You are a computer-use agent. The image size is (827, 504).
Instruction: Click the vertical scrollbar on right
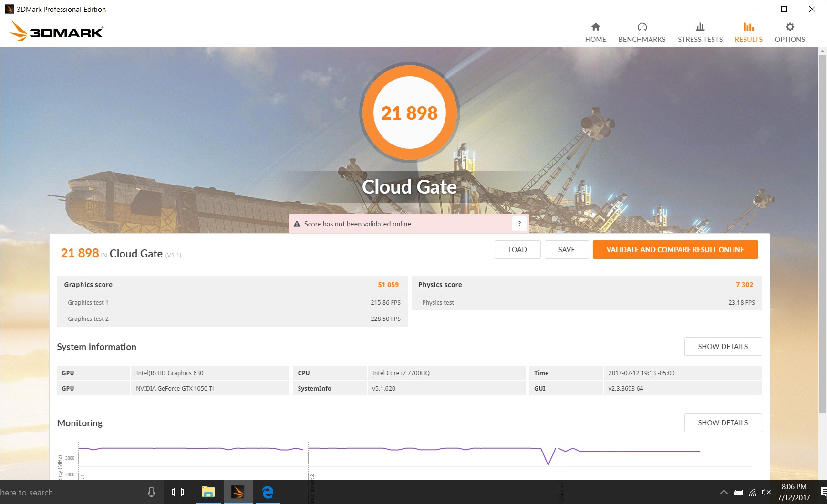point(822,234)
